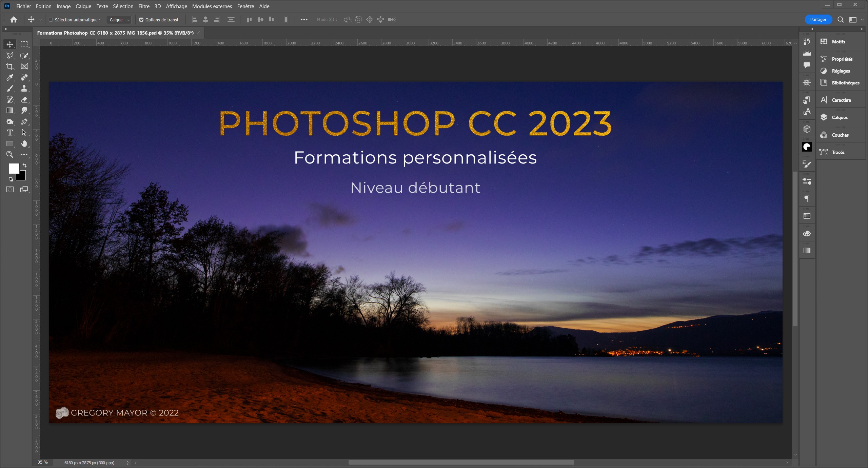Select the Spot Healing Brush tool
The image size is (868, 468).
tap(24, 78)
